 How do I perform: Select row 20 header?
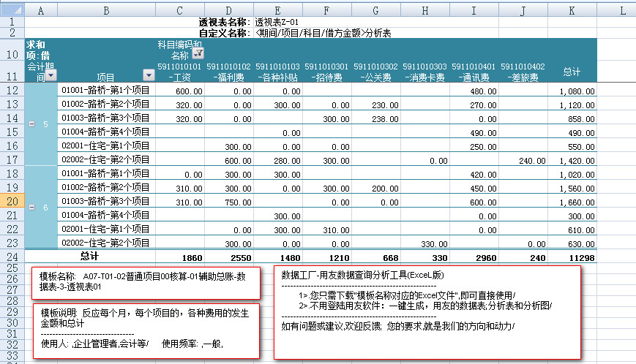coord(12,201)
